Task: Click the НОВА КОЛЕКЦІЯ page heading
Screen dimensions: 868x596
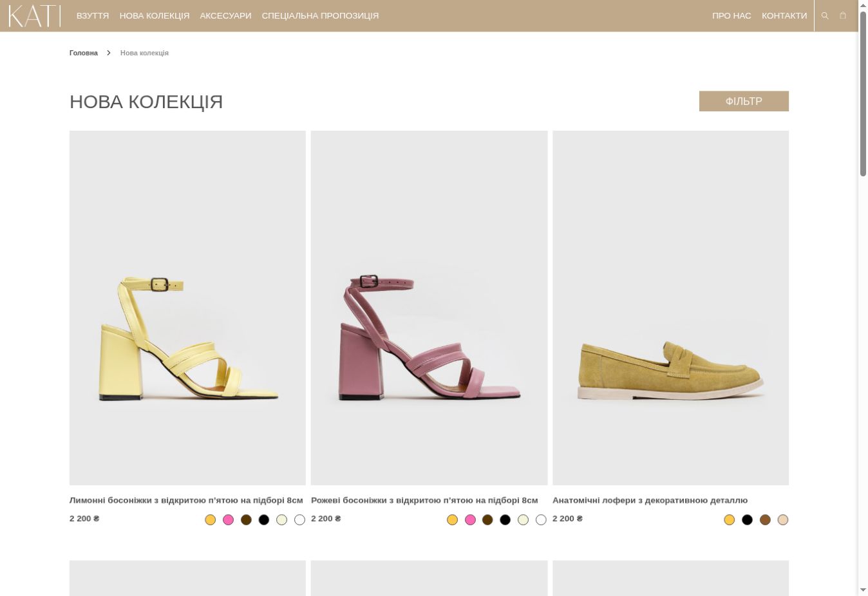Action: [146, 102]
